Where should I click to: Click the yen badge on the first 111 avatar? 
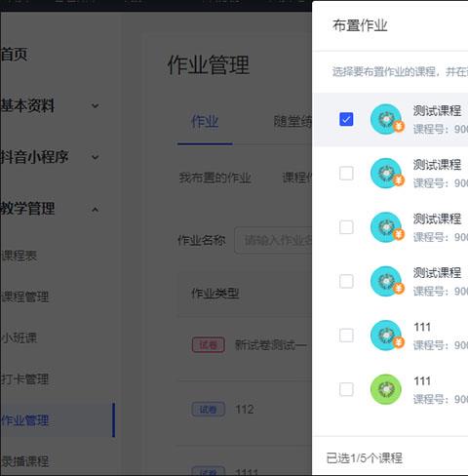[399, 342]
